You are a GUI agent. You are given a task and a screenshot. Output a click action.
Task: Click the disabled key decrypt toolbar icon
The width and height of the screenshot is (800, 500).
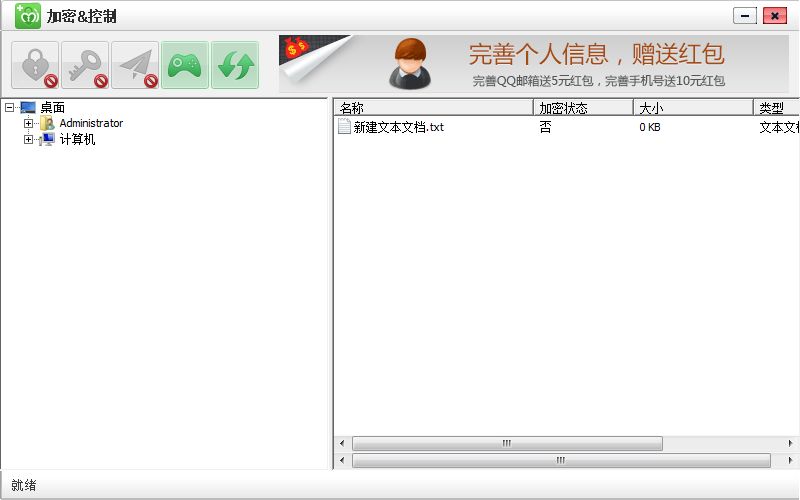click(x=85, y=65)
